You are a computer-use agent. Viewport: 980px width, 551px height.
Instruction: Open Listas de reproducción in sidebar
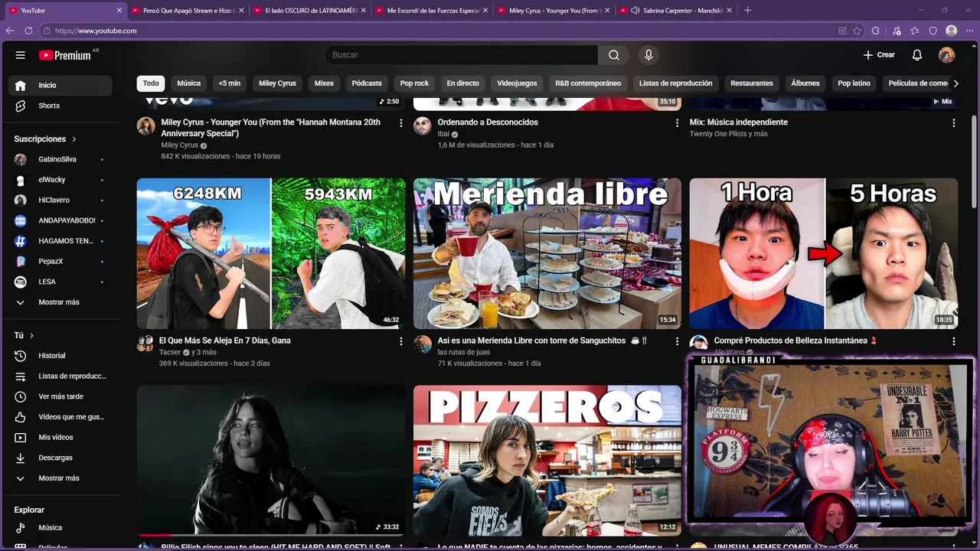point(60,376)
